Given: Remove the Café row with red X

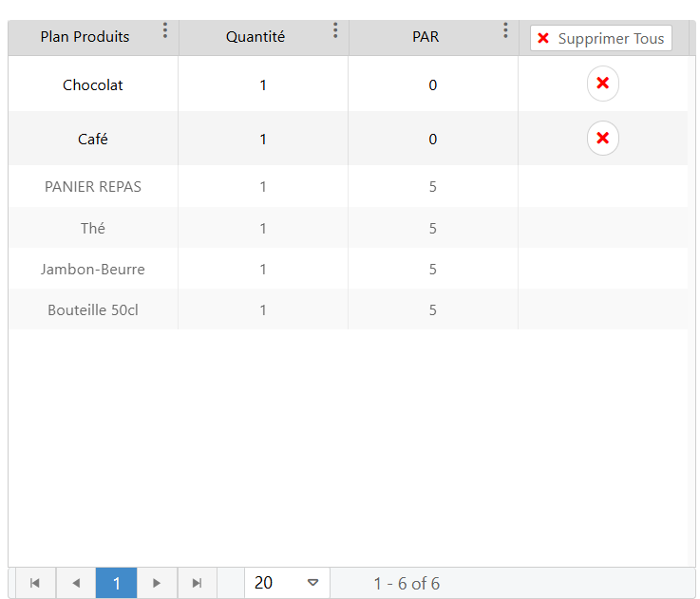Looking at the screenshot, I should point(603,138).
